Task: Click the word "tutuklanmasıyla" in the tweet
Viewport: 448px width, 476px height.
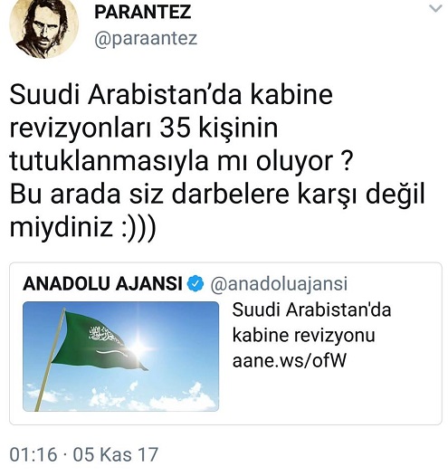Action: 109,161
